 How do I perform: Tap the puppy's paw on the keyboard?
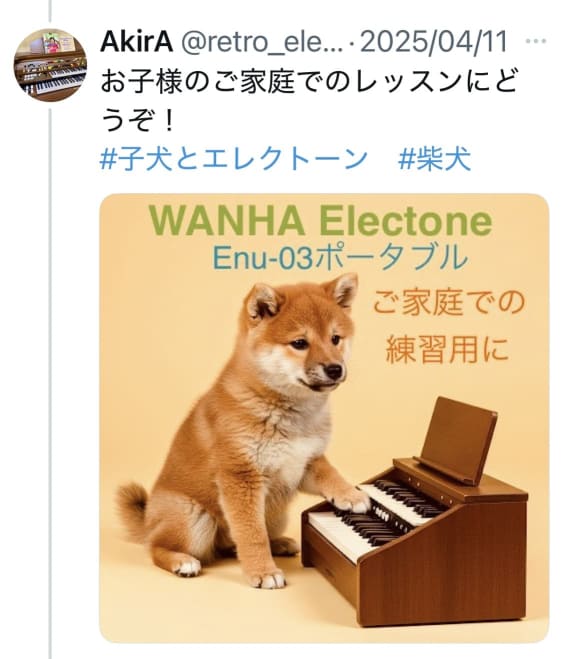(x=351, y=500)
